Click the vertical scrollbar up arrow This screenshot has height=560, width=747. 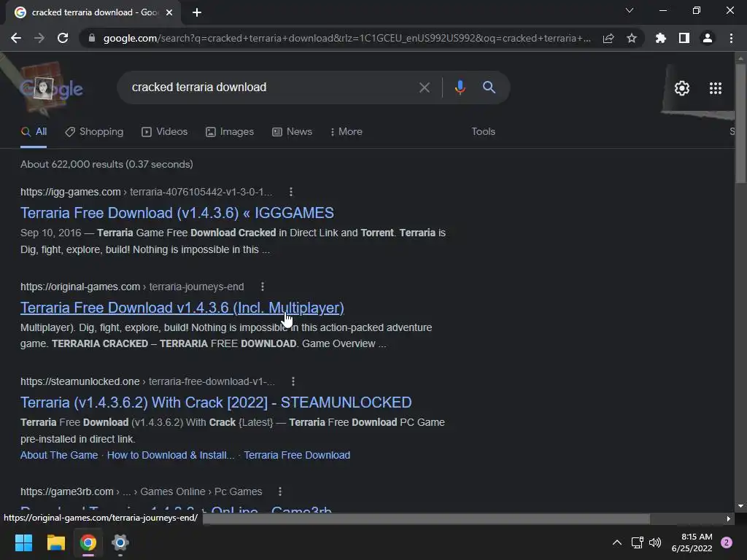pyautogui.click(x=740, y=58)
